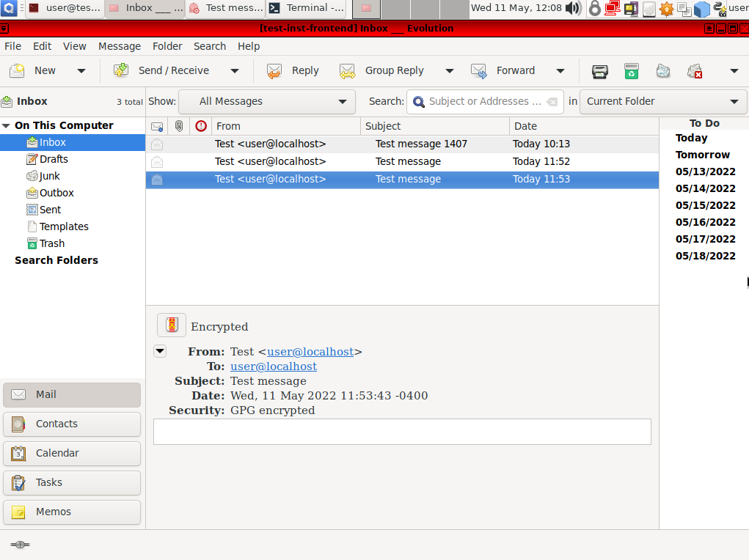Focus the Subject or Addresses search field
Image resolution: width=749 pixels, height=560 pixels.
click(485, 102)
